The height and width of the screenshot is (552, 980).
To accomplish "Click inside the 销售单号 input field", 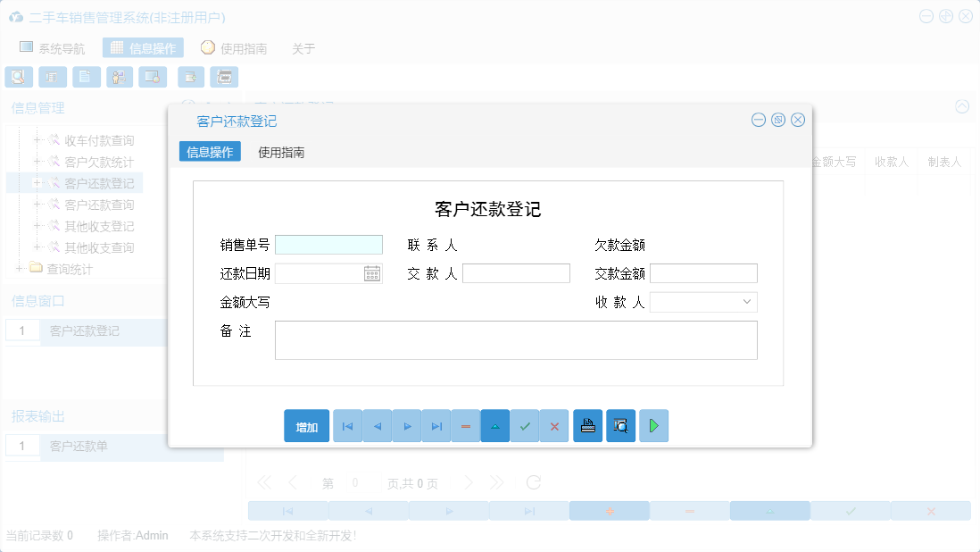I will pos(328,243).
